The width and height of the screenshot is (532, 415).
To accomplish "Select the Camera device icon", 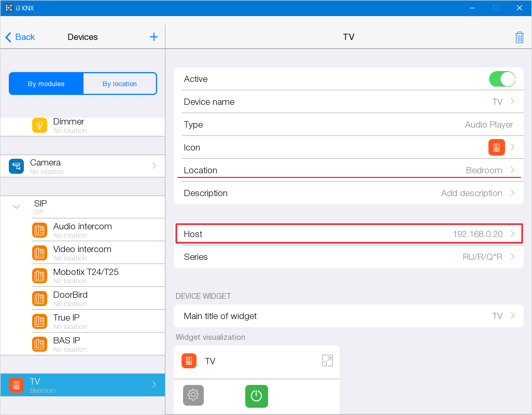I will pos(17,166).
